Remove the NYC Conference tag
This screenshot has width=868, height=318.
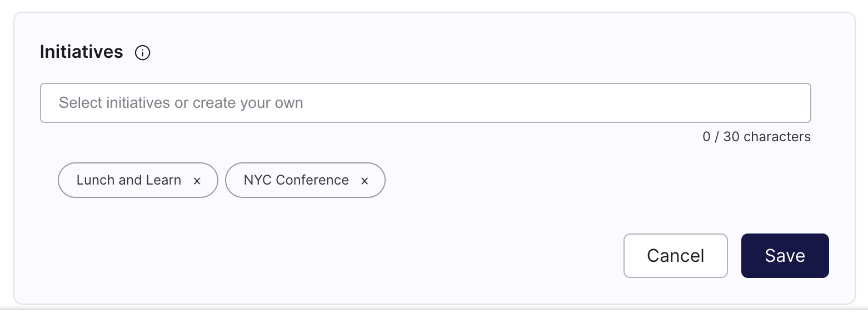[365, 181]
